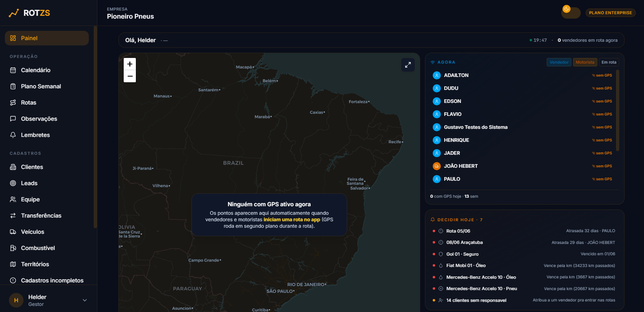644x312 pixels.
Task: Open the Lembretes bell icon
Action: [x=13, y=135]
